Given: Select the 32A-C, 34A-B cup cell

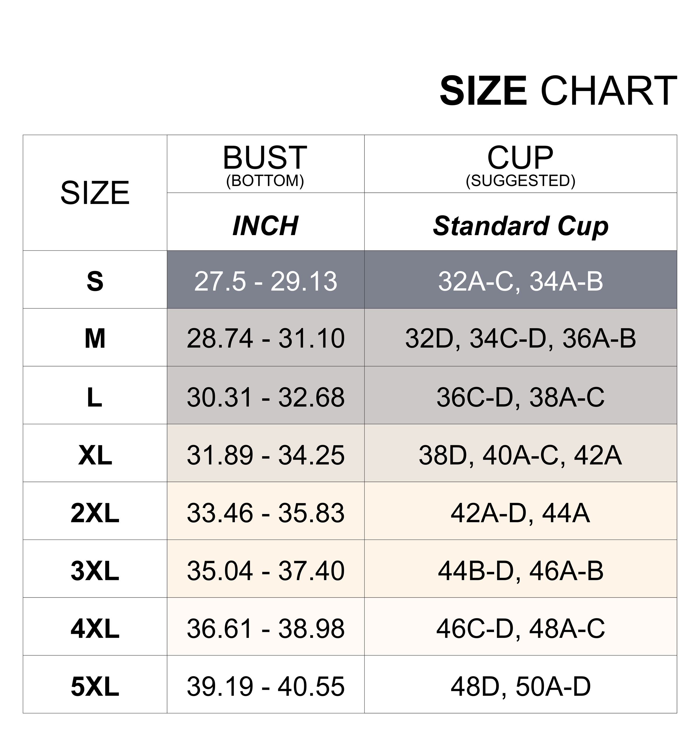Looking at the screenshot, I should pos(520,280).
